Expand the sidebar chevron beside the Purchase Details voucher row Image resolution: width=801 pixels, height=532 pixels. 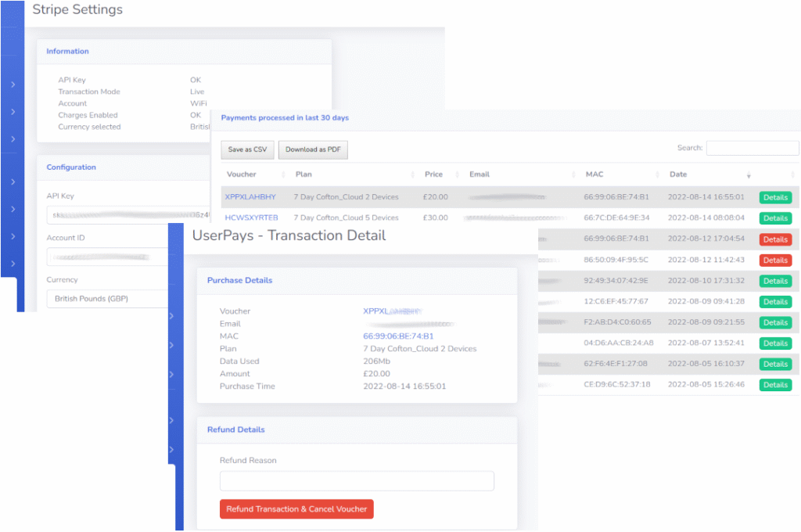coord(171,315)
